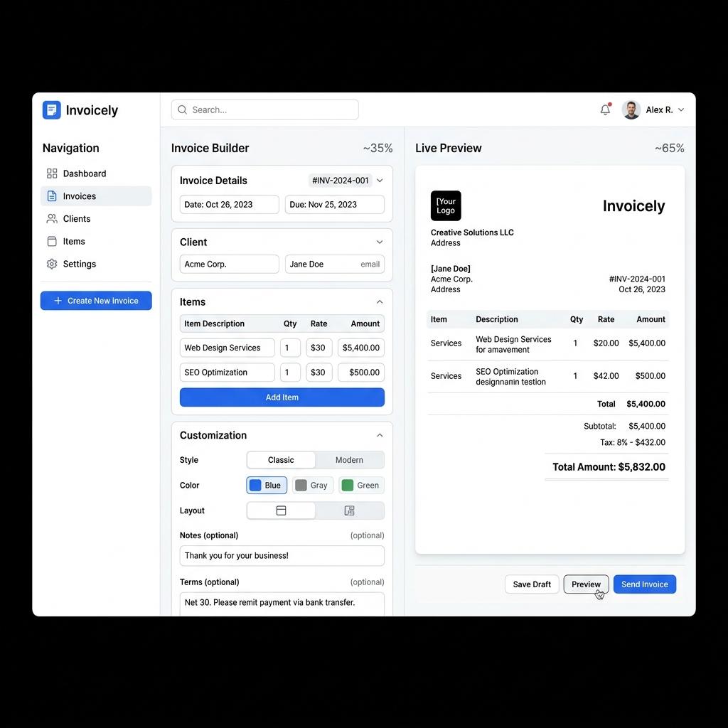The height and width of the screenshot is (728, 728).
Task: Click the #INV-2024-001 invoice number tag
Action: pyautogui.click(x=341, y=180)
